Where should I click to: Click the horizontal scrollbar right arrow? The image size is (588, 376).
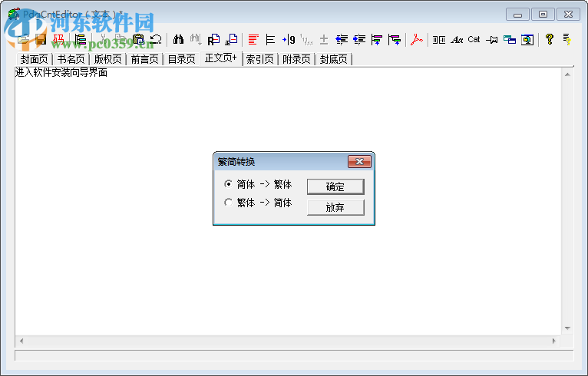pos(554,341)
